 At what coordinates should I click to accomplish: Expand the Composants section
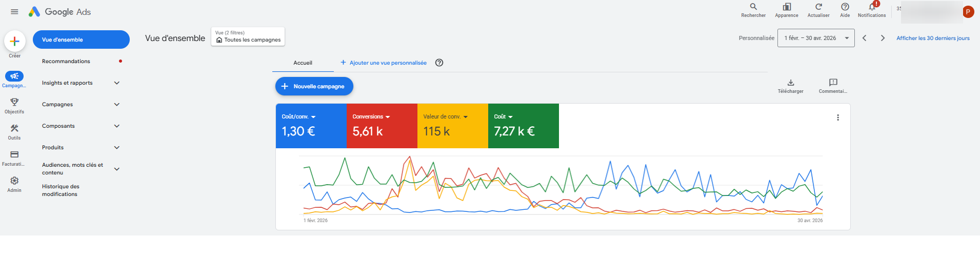pyautogui.click(x=117, y=126)
